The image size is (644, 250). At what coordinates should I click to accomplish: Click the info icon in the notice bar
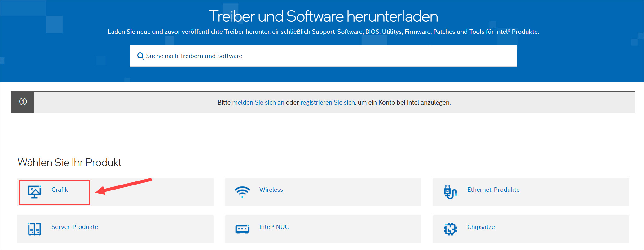[x=23, y=102]
